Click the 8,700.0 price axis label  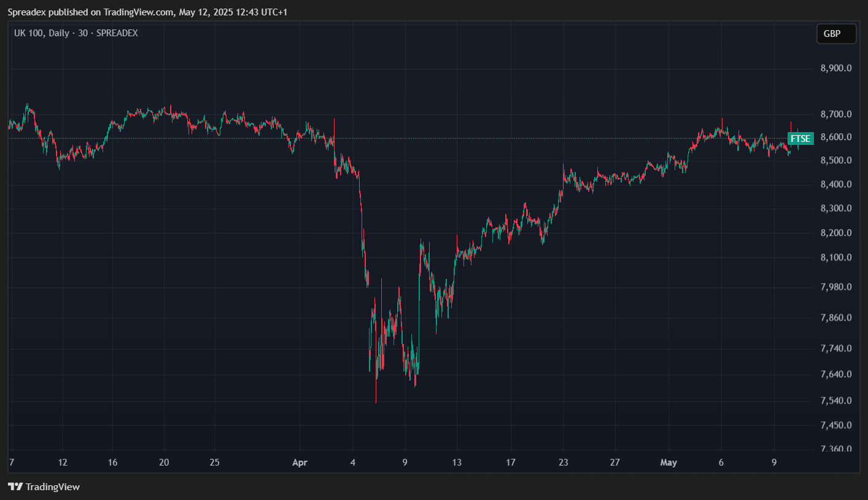tap(836, 114)
